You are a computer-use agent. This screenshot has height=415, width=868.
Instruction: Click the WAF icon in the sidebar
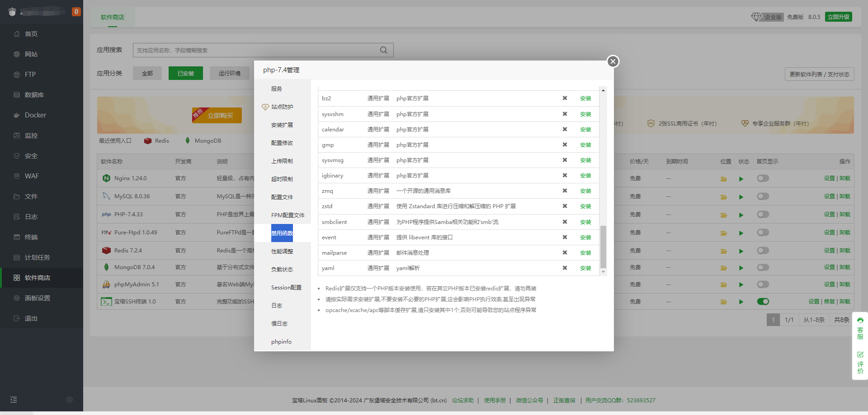click(x=17, y=176)
